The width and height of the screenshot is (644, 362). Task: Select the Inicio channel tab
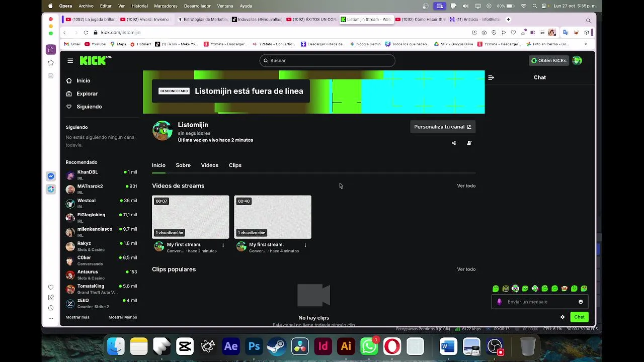click(x=158, y=165)
